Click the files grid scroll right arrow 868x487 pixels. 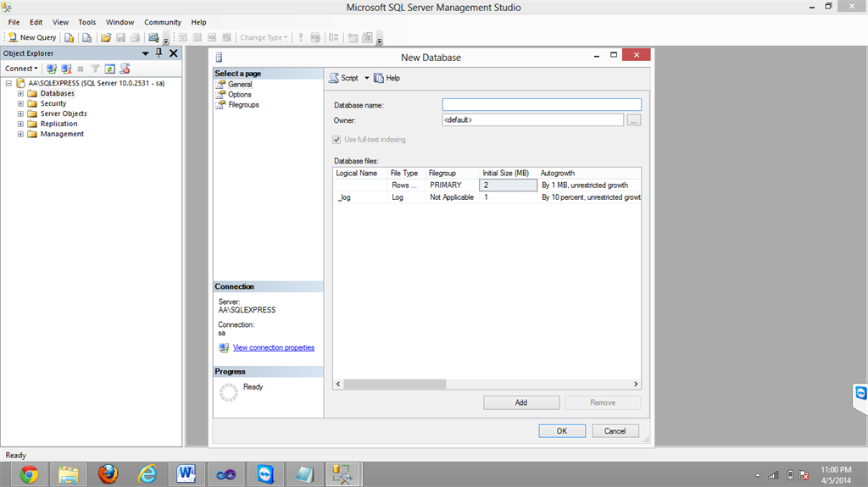(636, 384)
